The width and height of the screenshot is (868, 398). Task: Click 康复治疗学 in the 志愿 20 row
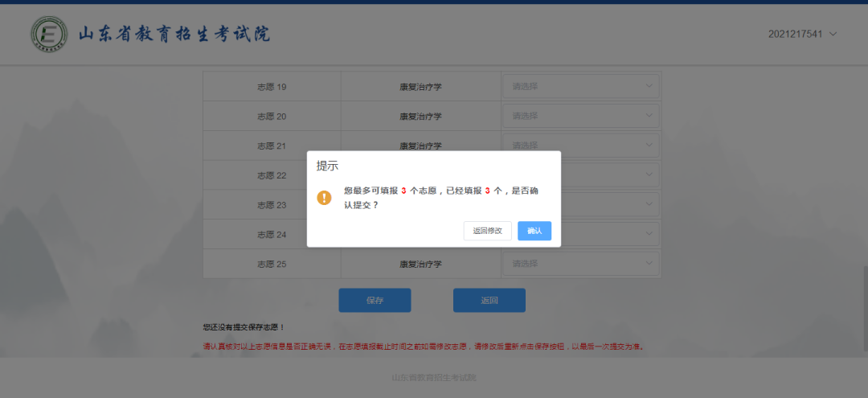(420, 117)
